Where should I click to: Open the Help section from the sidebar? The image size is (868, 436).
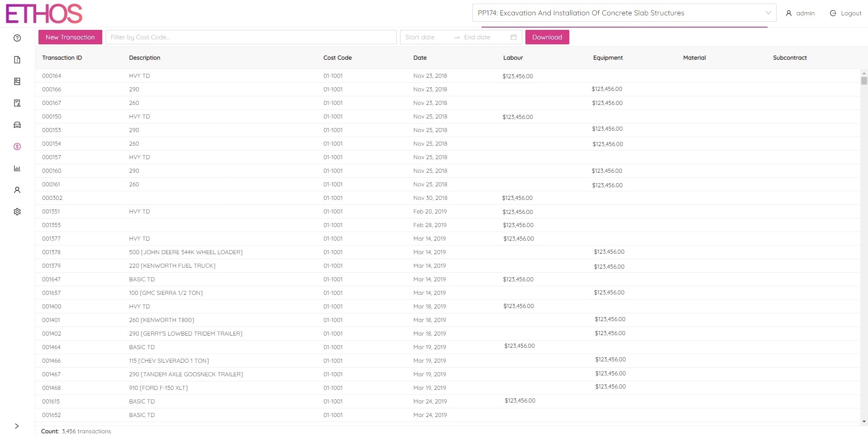click(x=17, y=38)
